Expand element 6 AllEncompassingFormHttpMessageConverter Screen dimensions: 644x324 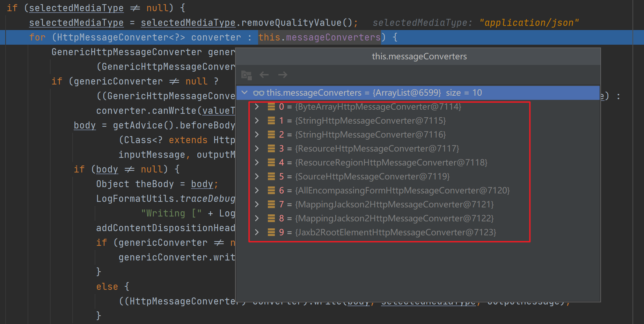pyautogui.click(x=257, y=190)
